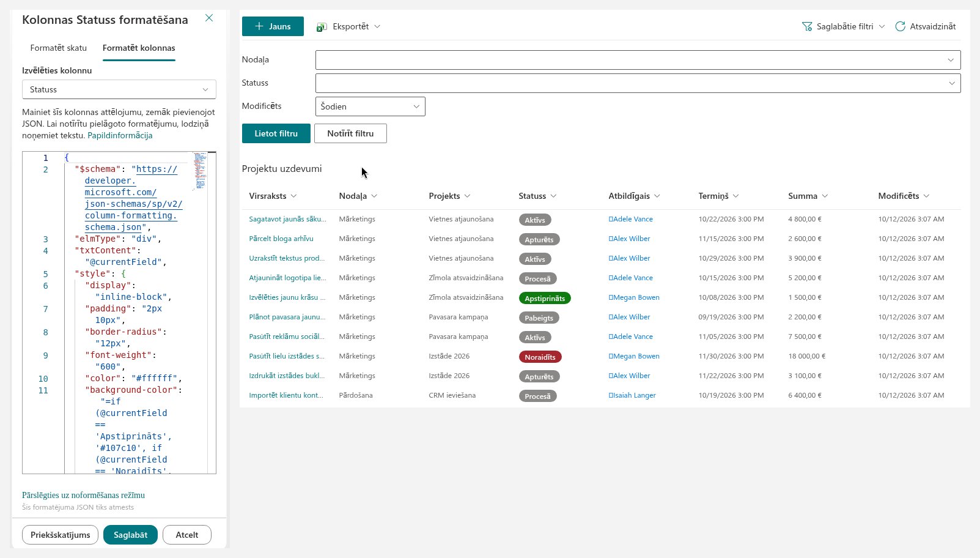
Task: Open item Sagatavot jaunās sāku...
Action: 287,219
